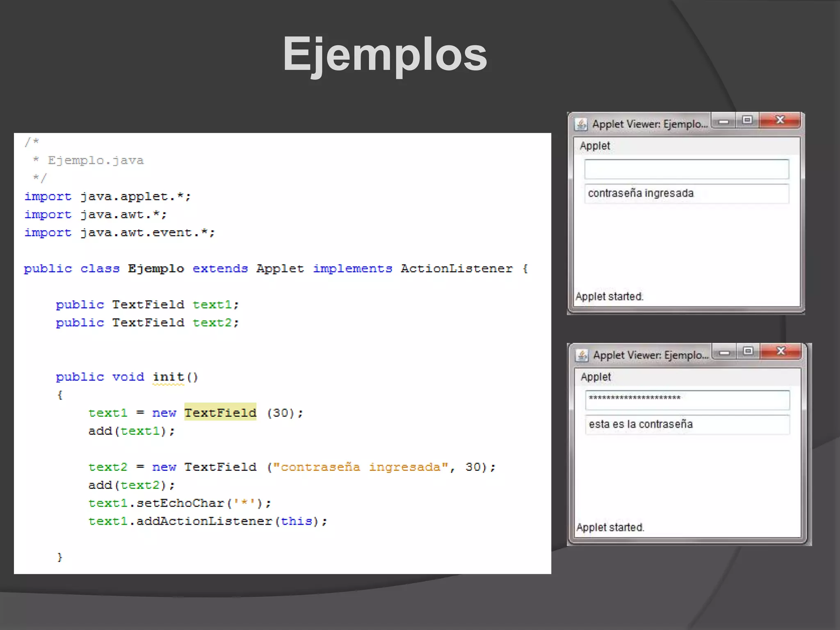The image size is (840, 630).
Task: Click the 'contraseña ingresada' text field
Action: 686,194
